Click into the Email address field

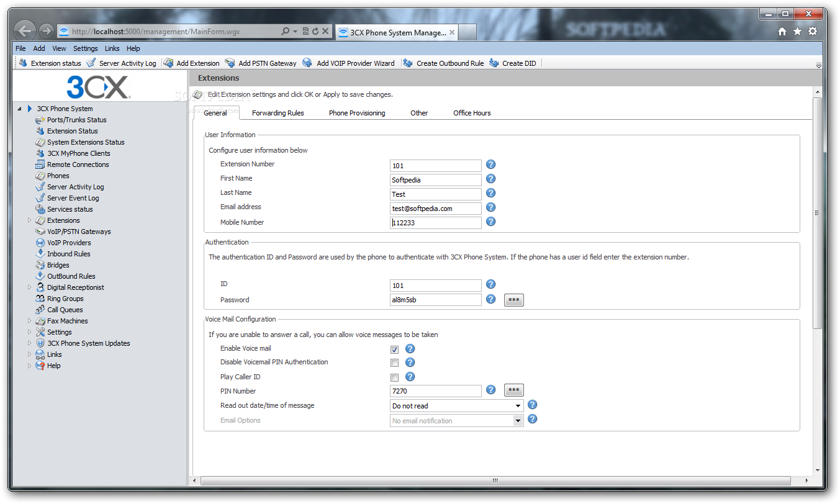pos(436,209)
